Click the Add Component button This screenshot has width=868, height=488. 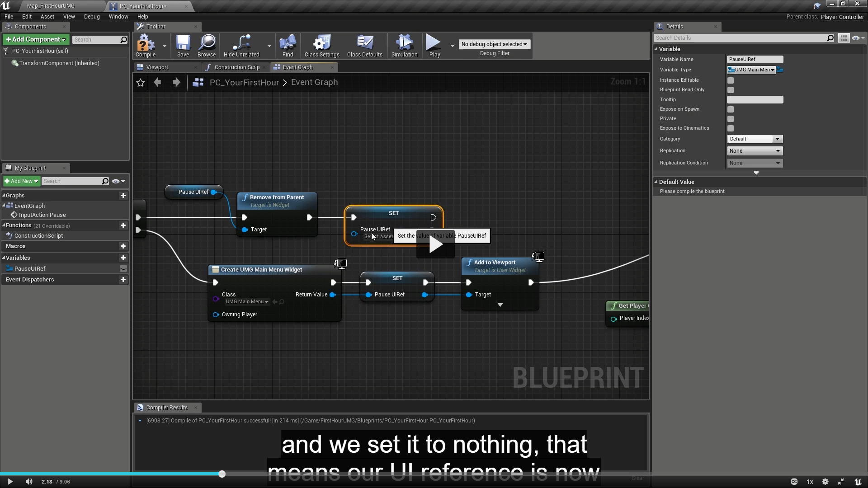tap(36, 40)
